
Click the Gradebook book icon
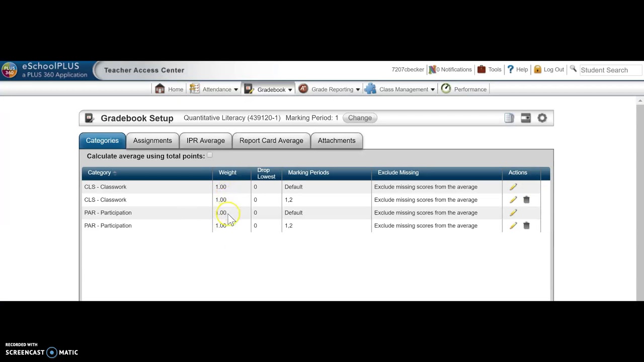[x=249, y=89]
